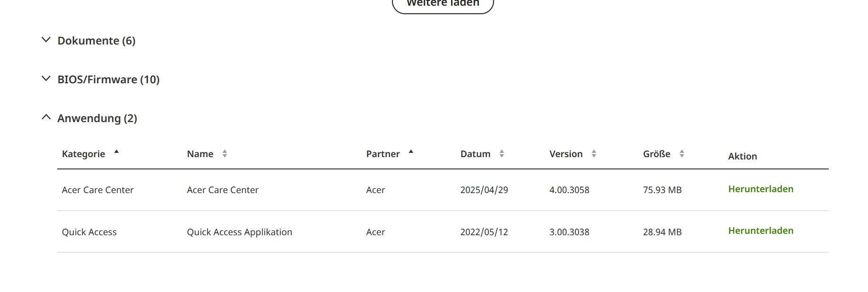Open the BIOS/Firmware (10) heading
Image resolution: width=868 pixels, height=292 pixels.
109,80
